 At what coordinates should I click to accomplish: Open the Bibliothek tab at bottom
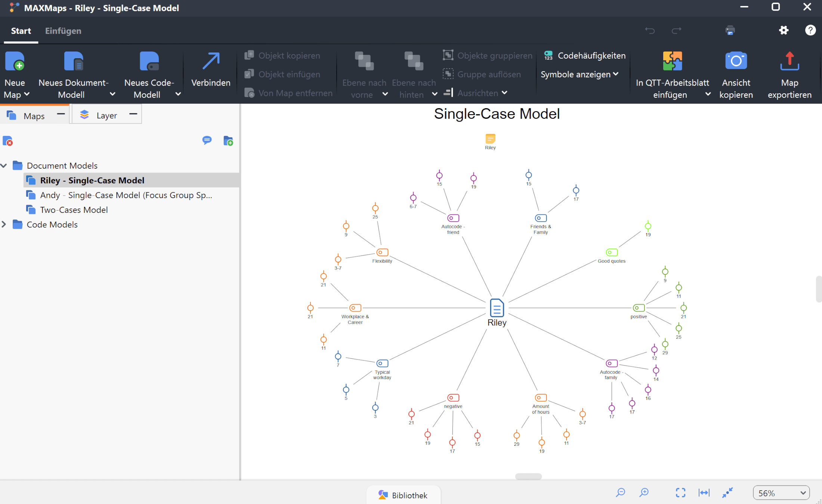point(403,495)
